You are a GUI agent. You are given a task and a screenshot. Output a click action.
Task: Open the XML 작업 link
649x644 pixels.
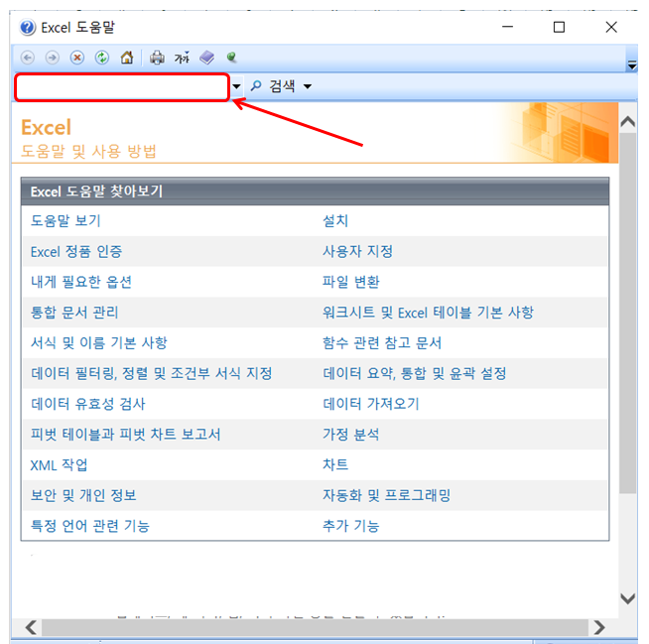point(60,464)
